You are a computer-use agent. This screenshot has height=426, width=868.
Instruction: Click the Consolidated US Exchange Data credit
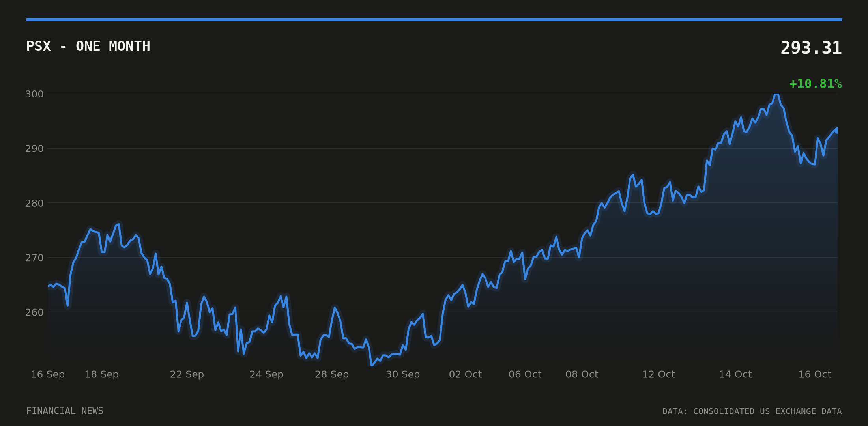pos(752,411)
